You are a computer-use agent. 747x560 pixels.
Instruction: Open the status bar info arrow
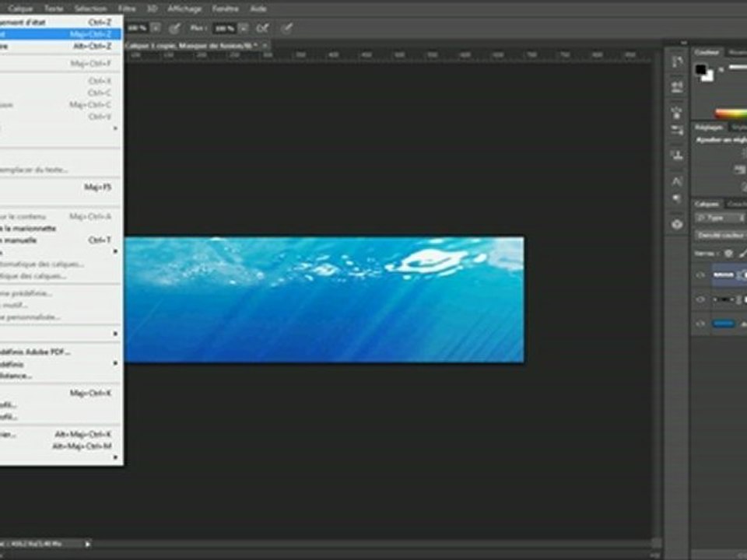pyautogui.click(x=88, y=544)
